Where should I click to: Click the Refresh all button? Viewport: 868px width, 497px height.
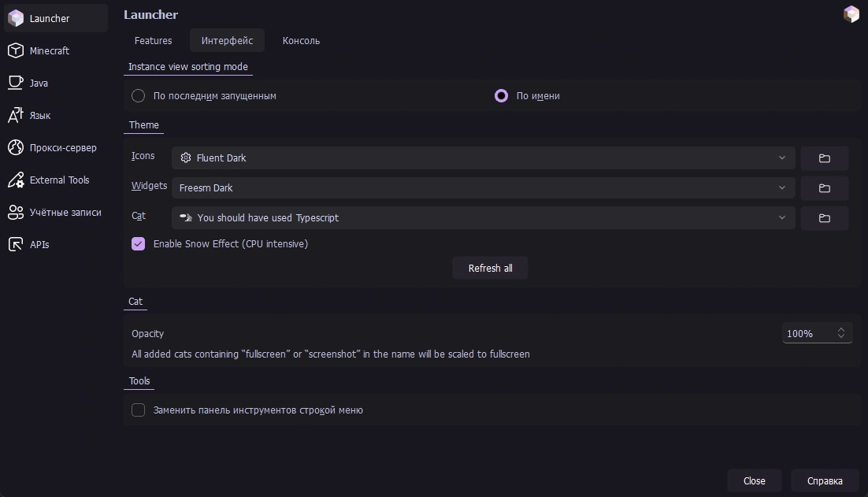[x=490, y=269]
